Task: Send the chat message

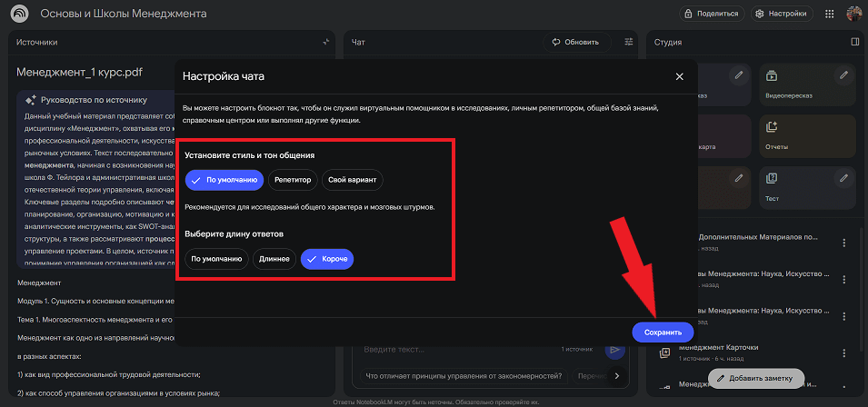Action: click(614, 350)
